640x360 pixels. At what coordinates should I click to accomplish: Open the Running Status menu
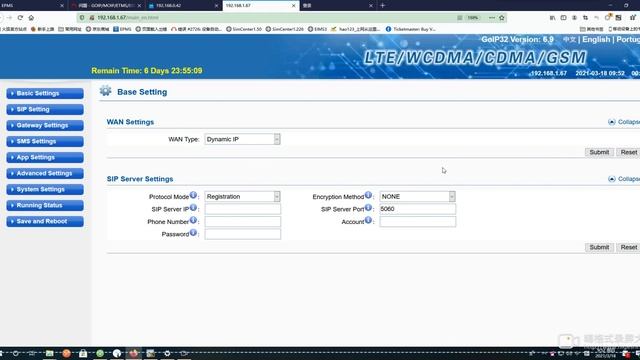tap(45, 205)
